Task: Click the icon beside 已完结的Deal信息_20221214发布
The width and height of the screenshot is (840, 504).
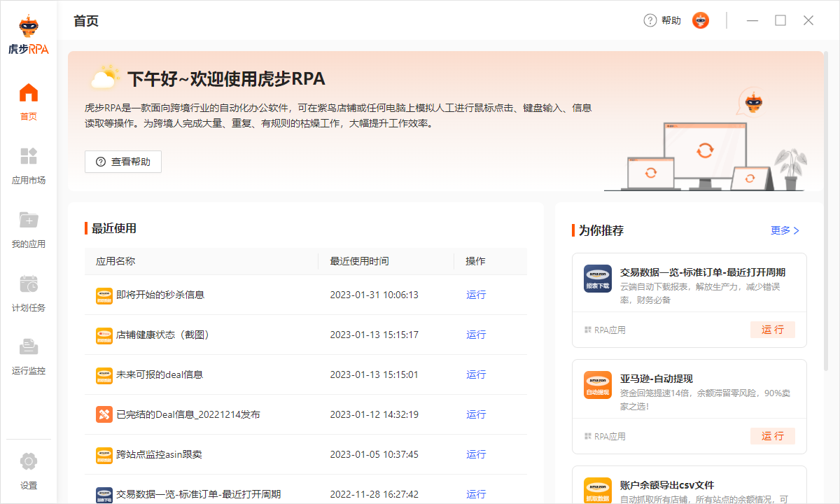Action: (104, 415)
